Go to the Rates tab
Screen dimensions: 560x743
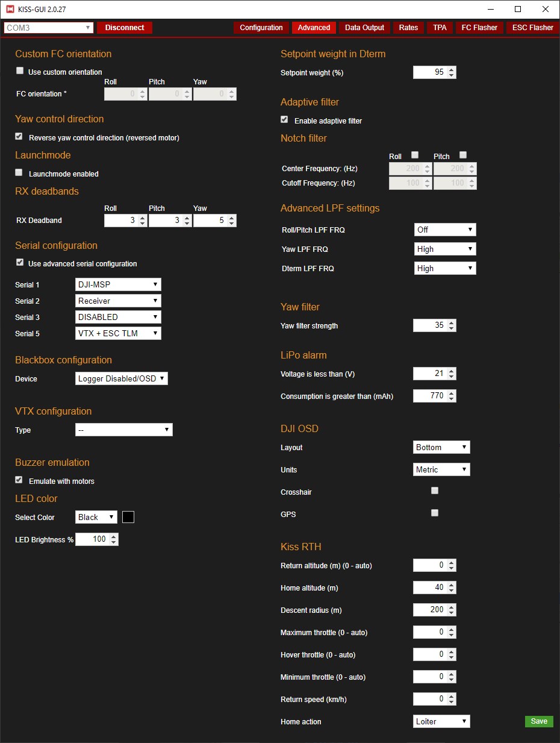click(x=408, y=28)
